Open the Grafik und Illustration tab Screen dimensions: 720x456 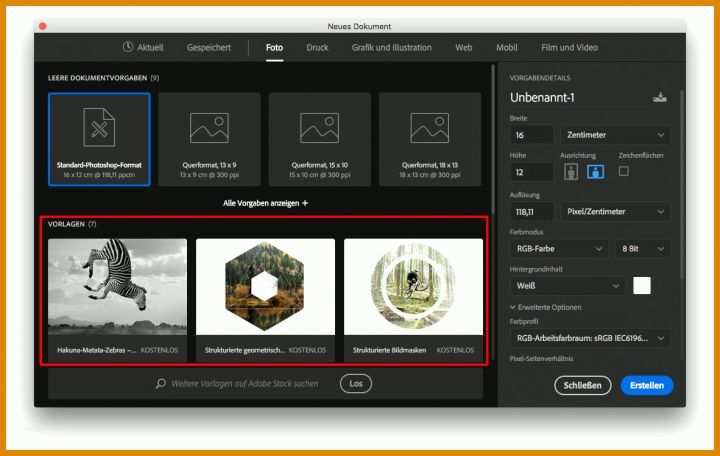tap(391, 47)
